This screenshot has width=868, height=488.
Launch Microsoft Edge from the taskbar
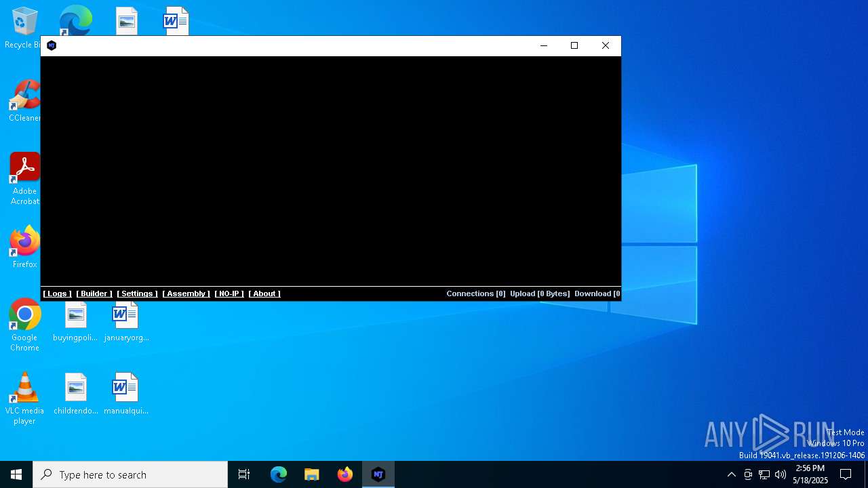click(279, 474)
